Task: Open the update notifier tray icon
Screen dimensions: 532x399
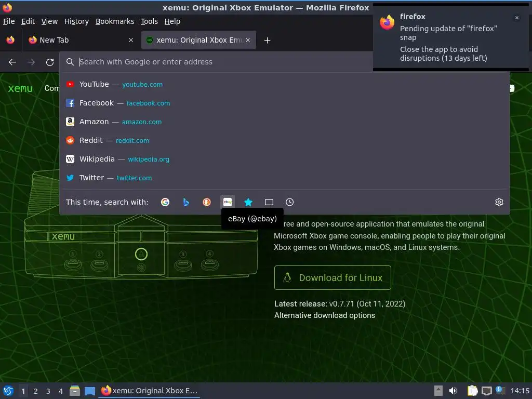Action: coord(500,390)
